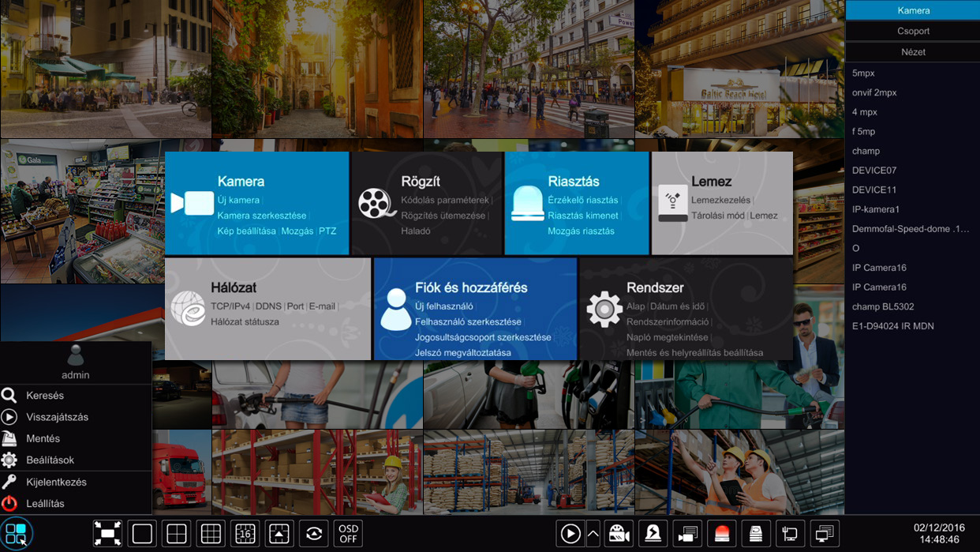Choose the 16-camera grid layout

pos(245,533)
